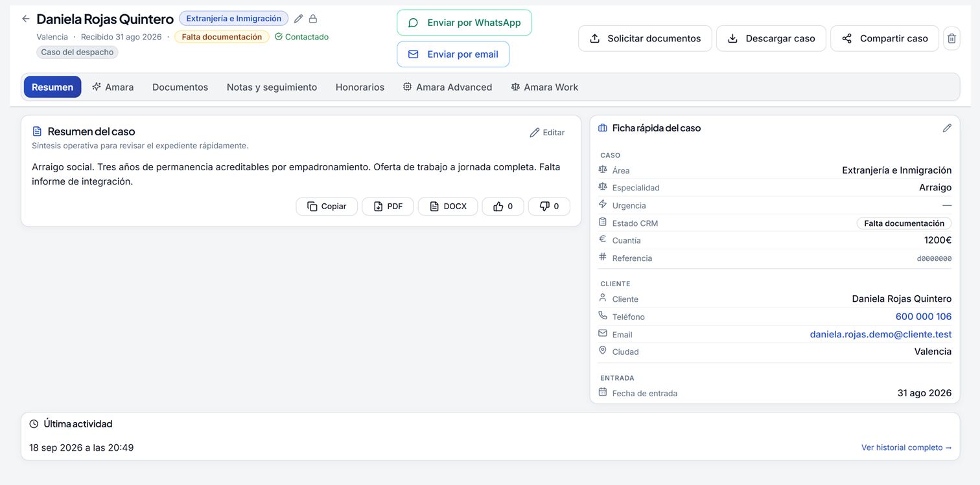Open the Amara Work tab

544,87
